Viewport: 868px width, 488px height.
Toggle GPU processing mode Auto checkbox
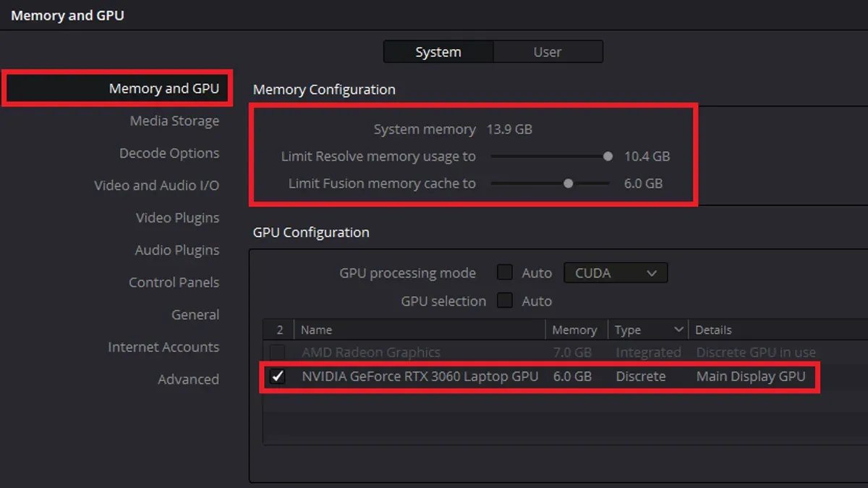pyautogui.click(x=505, y=273)
